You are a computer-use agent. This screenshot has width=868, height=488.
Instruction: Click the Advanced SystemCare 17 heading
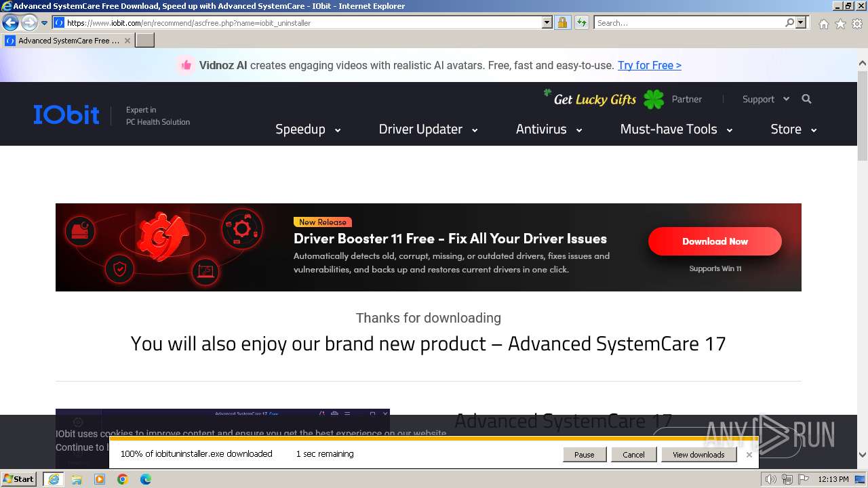coord(563,421)
